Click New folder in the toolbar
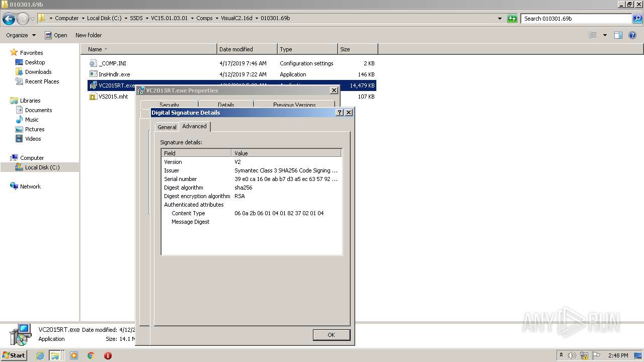 click(x=89, y=35)
